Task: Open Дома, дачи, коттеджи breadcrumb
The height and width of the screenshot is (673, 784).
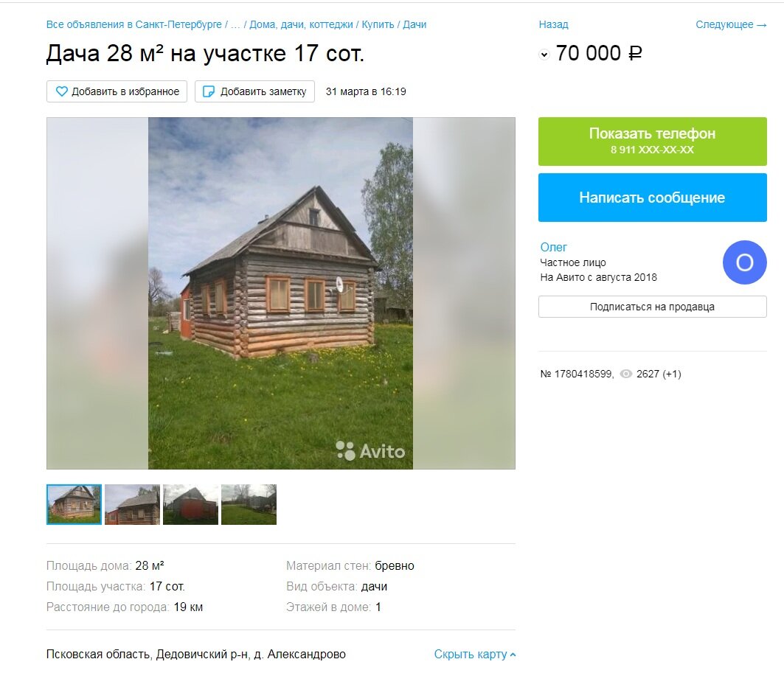Action: pyautogui.click(x=301, y=24)
